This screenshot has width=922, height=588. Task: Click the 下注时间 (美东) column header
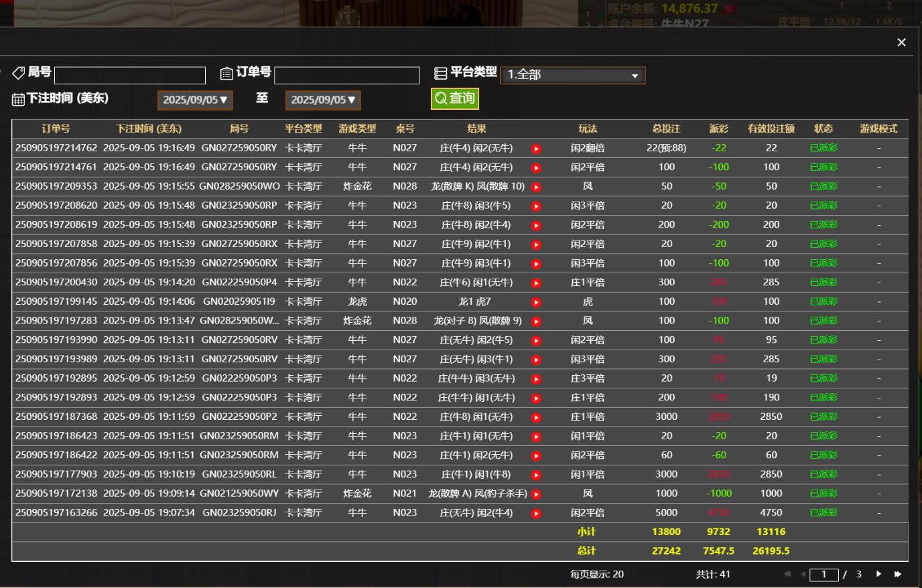[x=149, y=129]
